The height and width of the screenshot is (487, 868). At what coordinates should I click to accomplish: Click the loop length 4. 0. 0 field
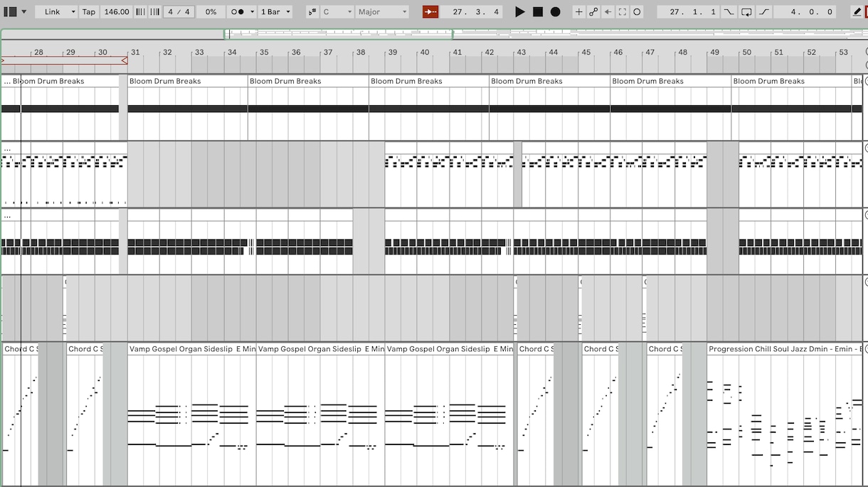click(x=805, y=11)
